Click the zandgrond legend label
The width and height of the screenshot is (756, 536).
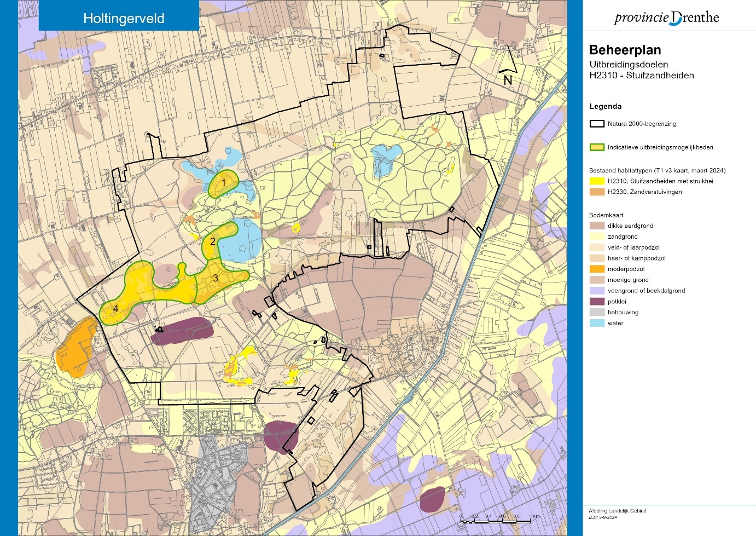pos(623,237)
